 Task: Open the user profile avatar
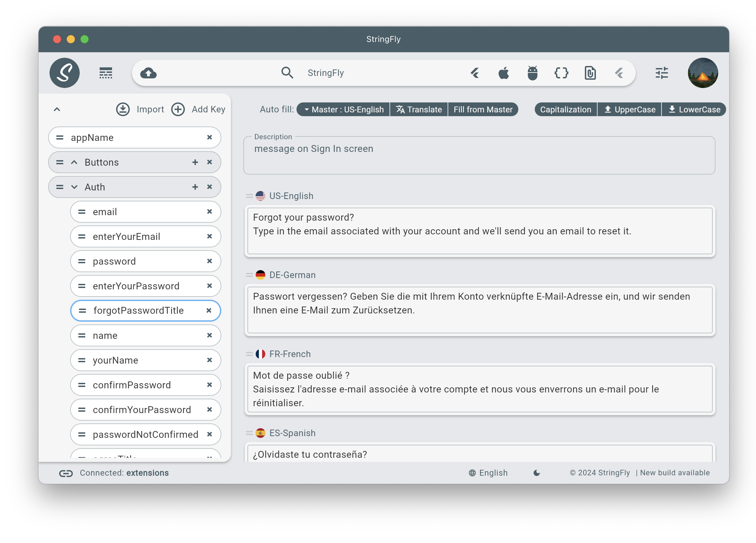click(703, 73)
